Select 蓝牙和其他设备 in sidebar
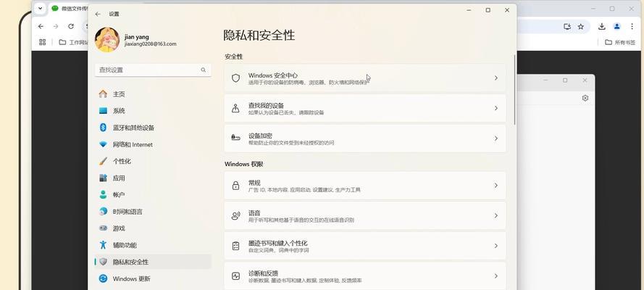 (153, 128)
